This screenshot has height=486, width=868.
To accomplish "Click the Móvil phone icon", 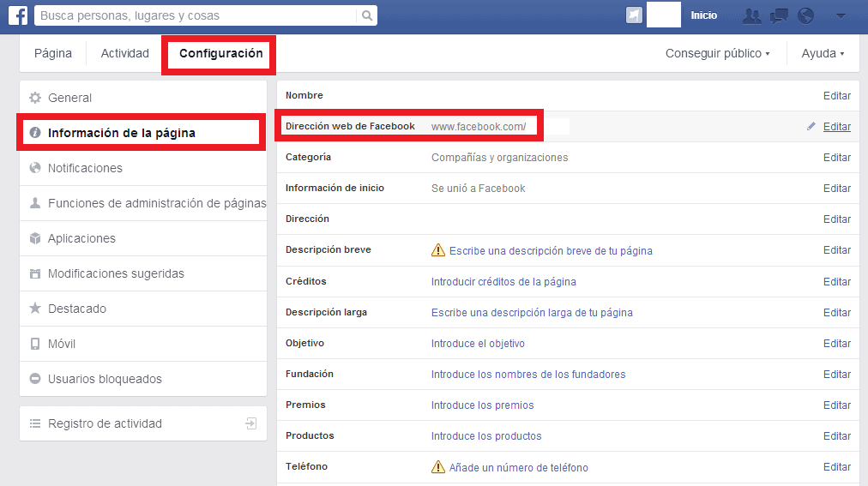I will coord(35,344).
